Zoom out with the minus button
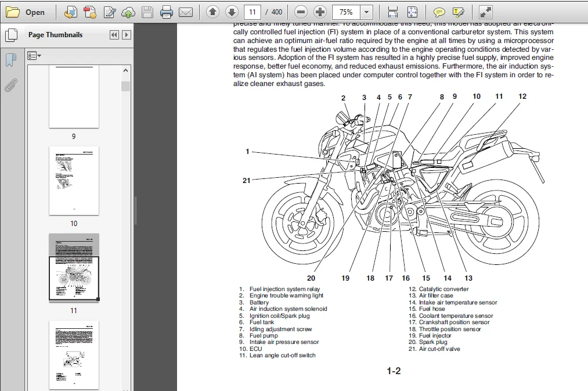588x391 pixels. point(301,12)
